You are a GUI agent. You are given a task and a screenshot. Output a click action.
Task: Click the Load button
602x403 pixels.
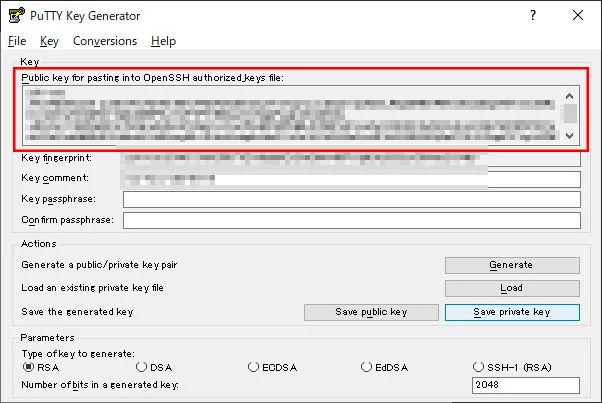(512, 288)
